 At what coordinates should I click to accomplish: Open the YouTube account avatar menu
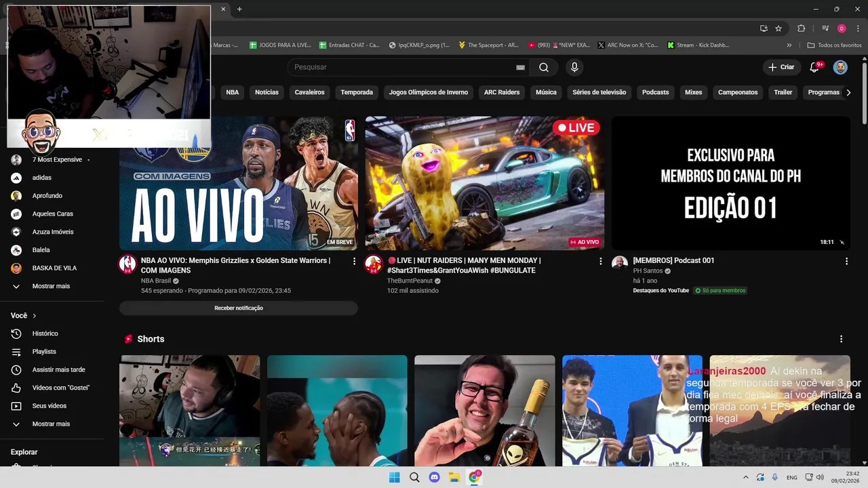840,67
